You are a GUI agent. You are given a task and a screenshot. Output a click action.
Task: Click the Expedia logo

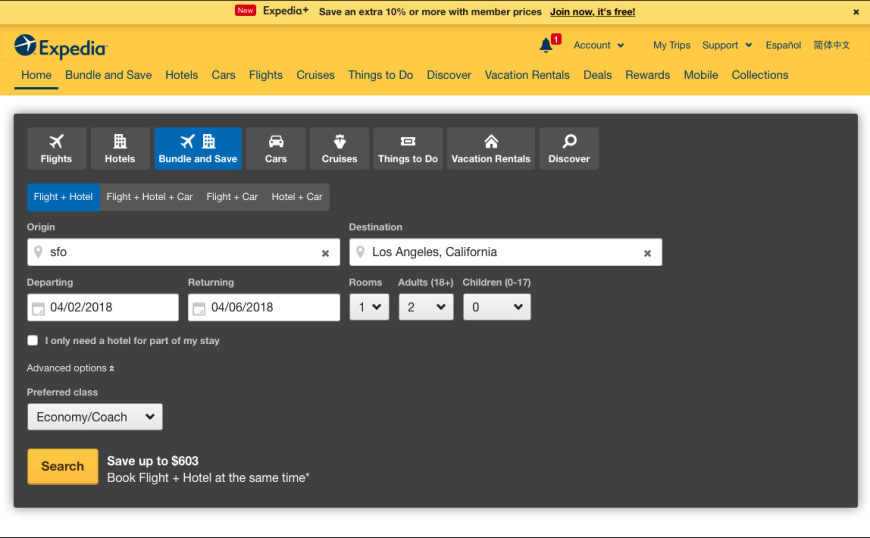(x=60, y=47)
